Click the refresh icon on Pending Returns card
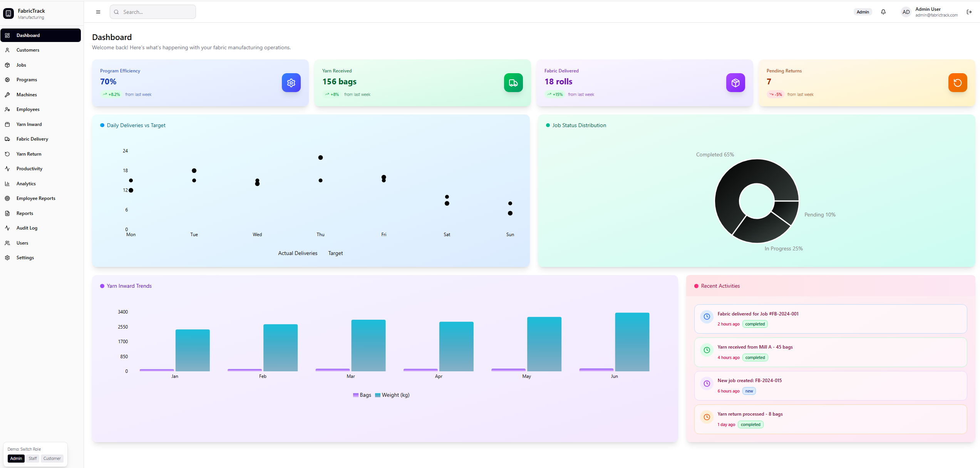This screenshot has width=980, height=468. pos(958,82)
